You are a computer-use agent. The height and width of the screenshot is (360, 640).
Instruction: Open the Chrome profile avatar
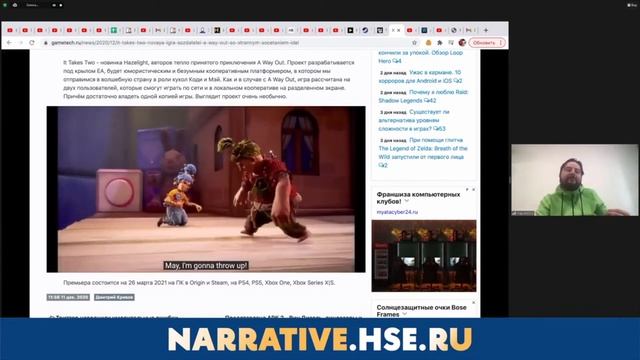[x=462, y=42]
